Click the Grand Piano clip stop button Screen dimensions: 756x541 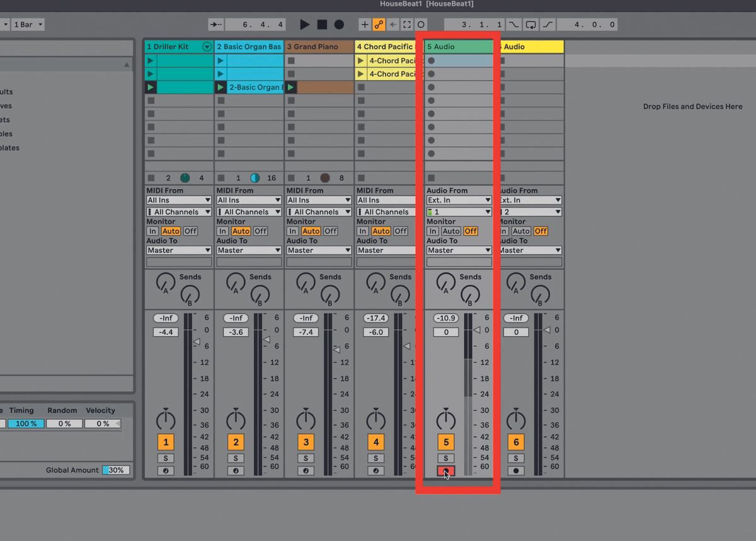pos(290,178)
